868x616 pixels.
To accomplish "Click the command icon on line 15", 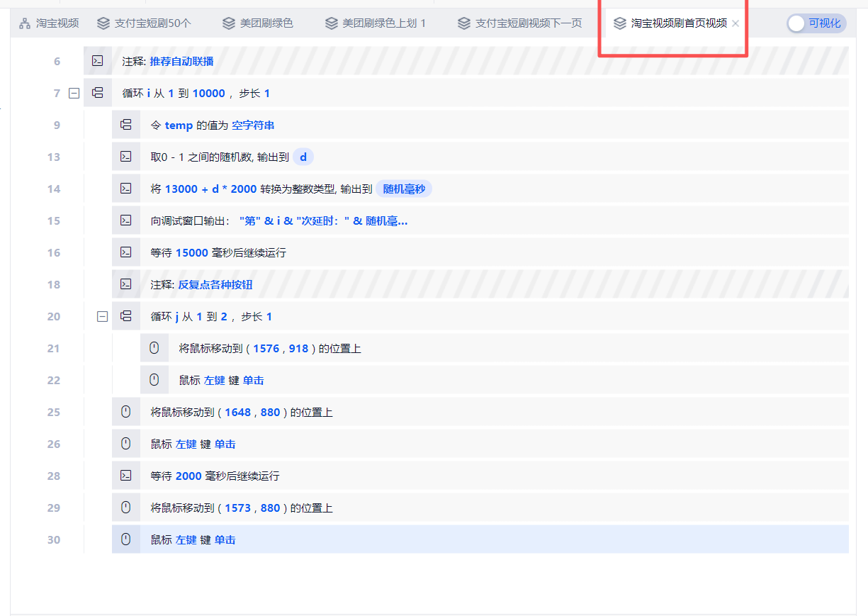I will [x=126, y=220].
